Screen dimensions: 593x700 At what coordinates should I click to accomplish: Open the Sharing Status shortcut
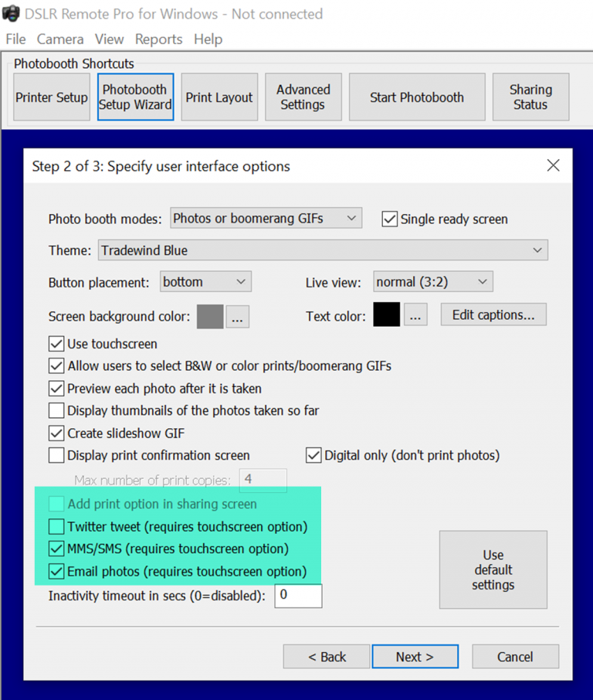coord(531,97)
